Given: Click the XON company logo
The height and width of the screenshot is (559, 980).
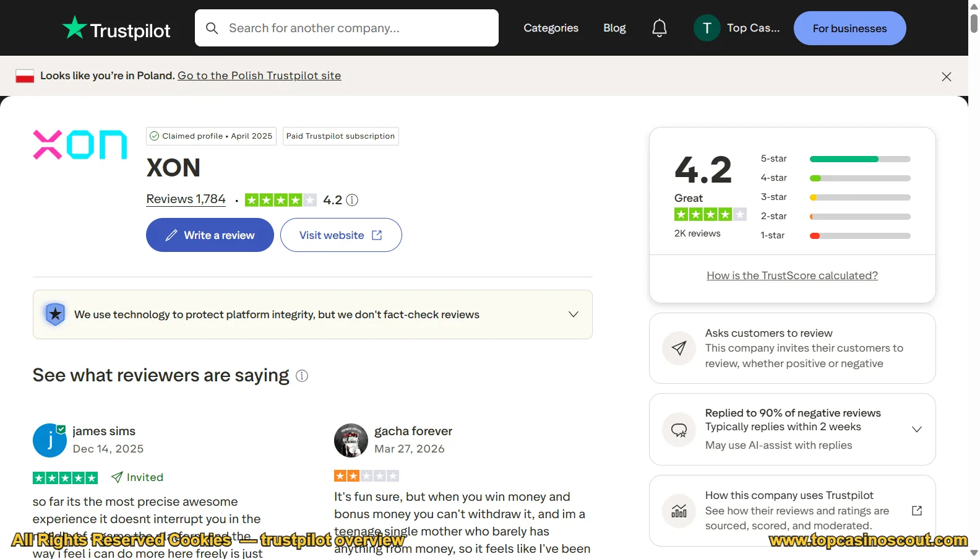Looking at the screenshot, I should (x=80, y=144).
